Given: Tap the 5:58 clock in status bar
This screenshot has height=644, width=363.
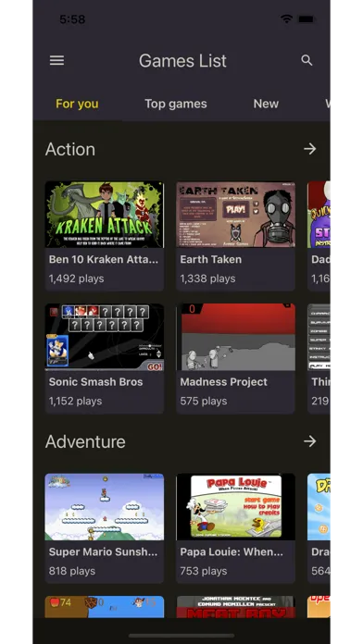Looking at the screenshot, I should point(72,19).
